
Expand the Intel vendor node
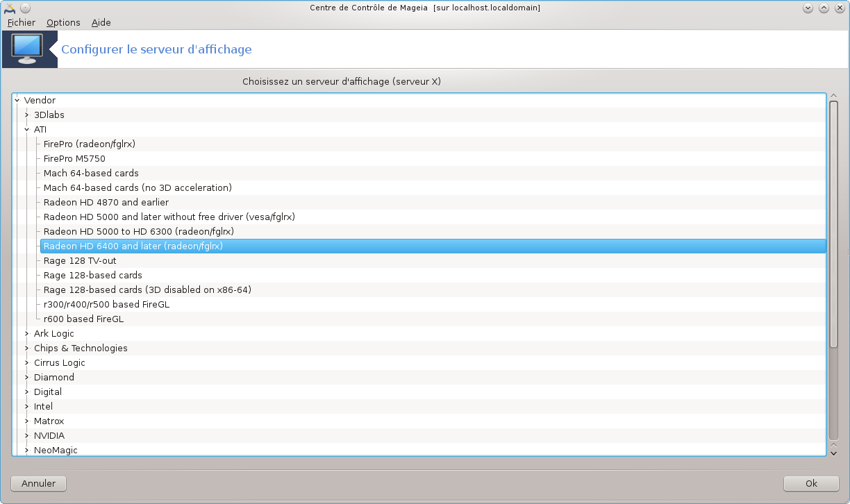click(x=26, y=407)
